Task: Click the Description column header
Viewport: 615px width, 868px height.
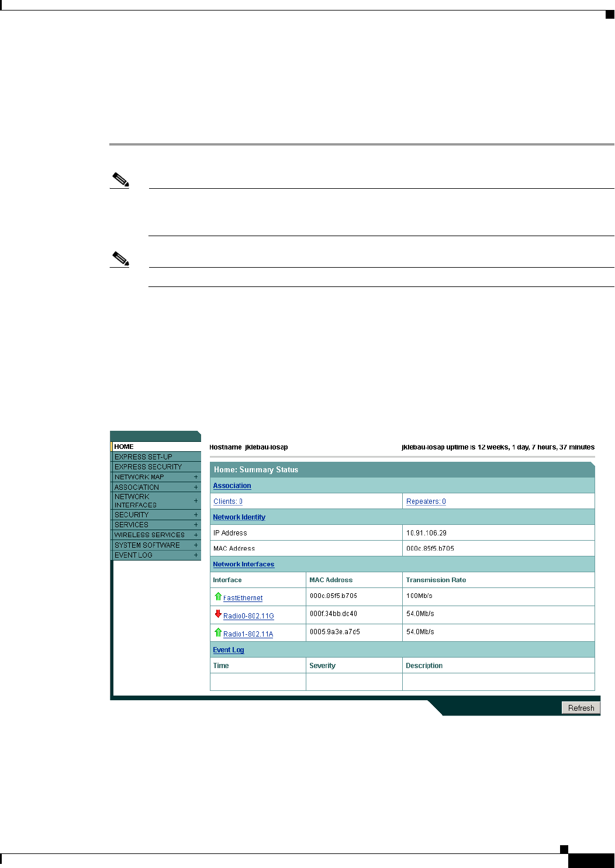Action: point(424,666)
